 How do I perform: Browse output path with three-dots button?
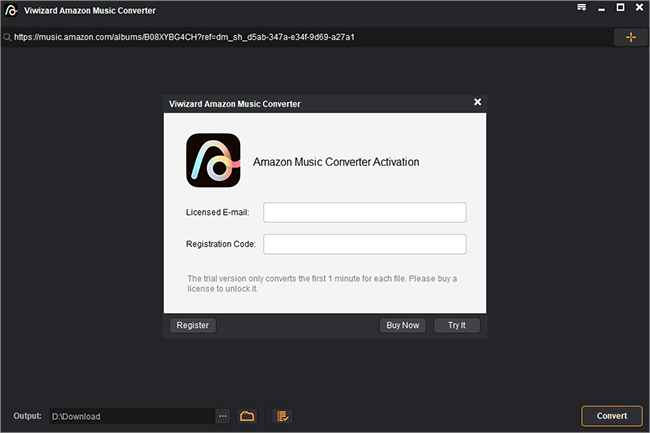click(223, 416)
